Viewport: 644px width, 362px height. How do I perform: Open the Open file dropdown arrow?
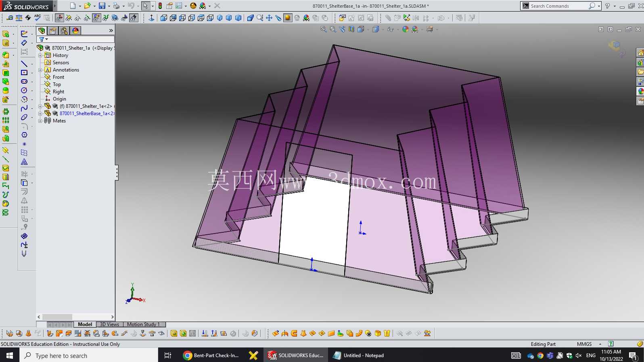pos(94,6)
